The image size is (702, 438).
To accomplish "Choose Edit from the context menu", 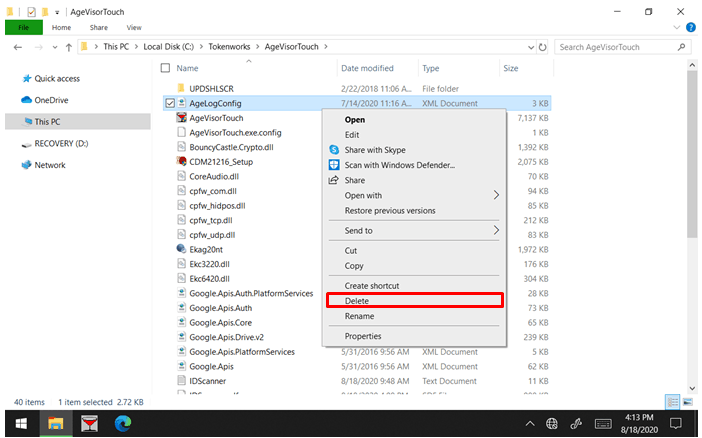I will 414,135.
